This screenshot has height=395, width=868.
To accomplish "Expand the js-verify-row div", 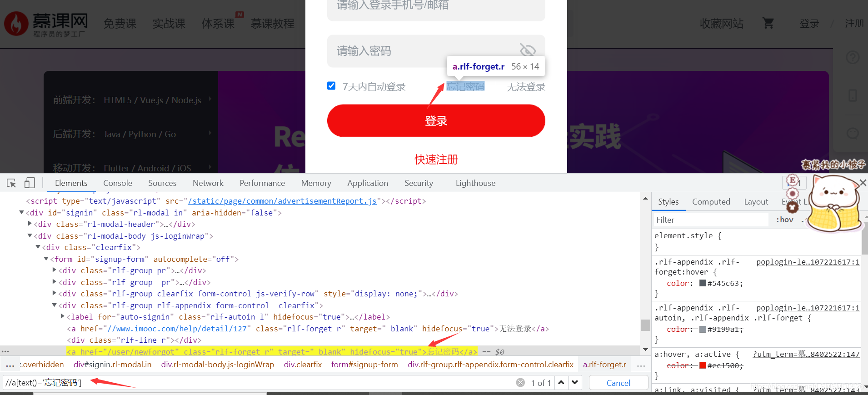I will pyautogui.click(x=54, y=293).
